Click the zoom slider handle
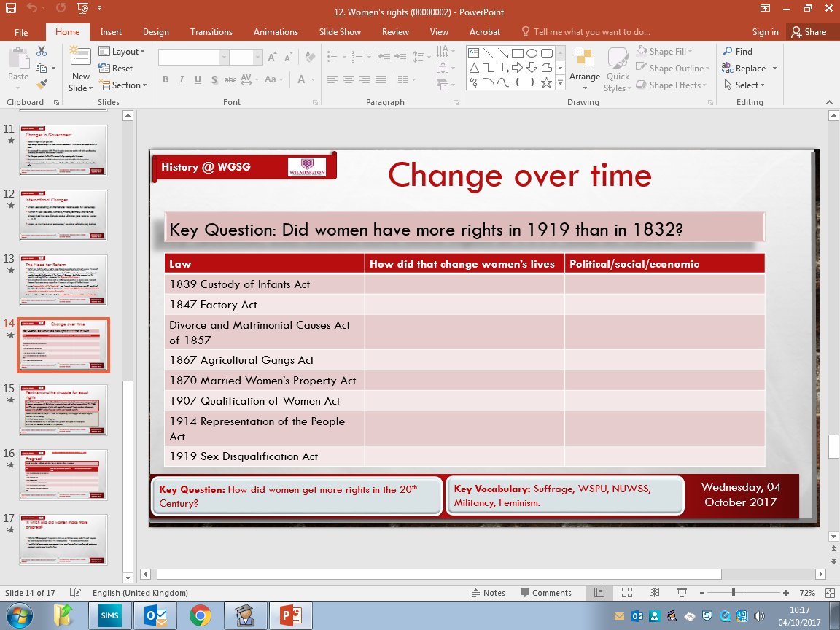This screenshot has width=840, height=630. tap(734, 593)
